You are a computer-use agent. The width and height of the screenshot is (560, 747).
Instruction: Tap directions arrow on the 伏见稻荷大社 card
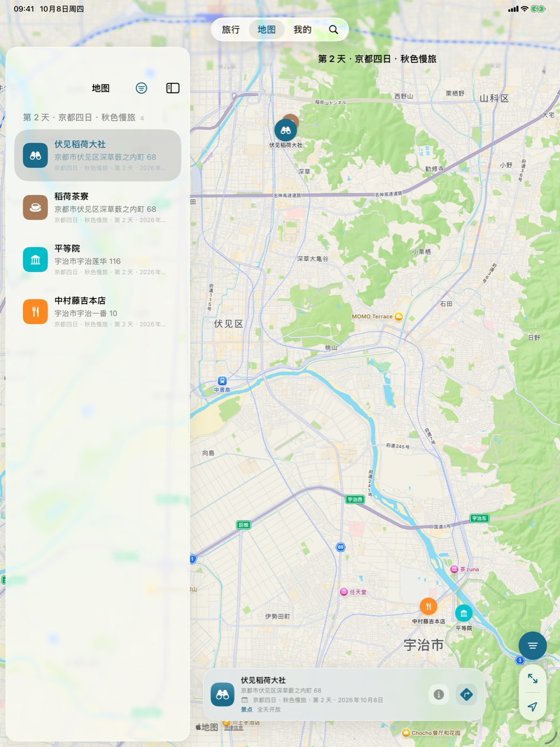click(x=467, y=694)
